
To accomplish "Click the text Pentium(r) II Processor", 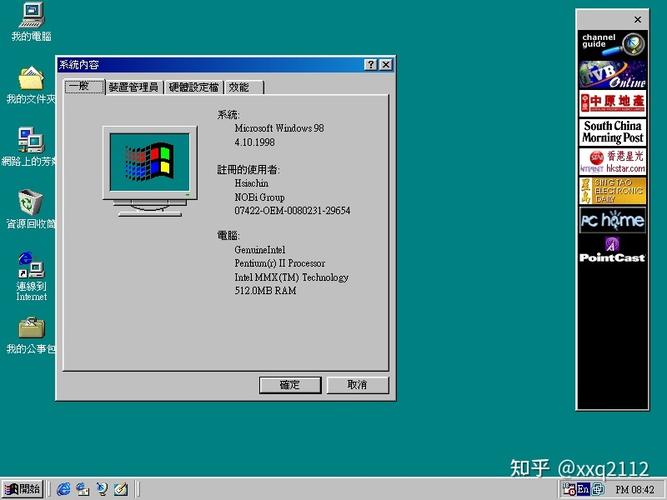I will pyautogui.click(x=280, y=263).
